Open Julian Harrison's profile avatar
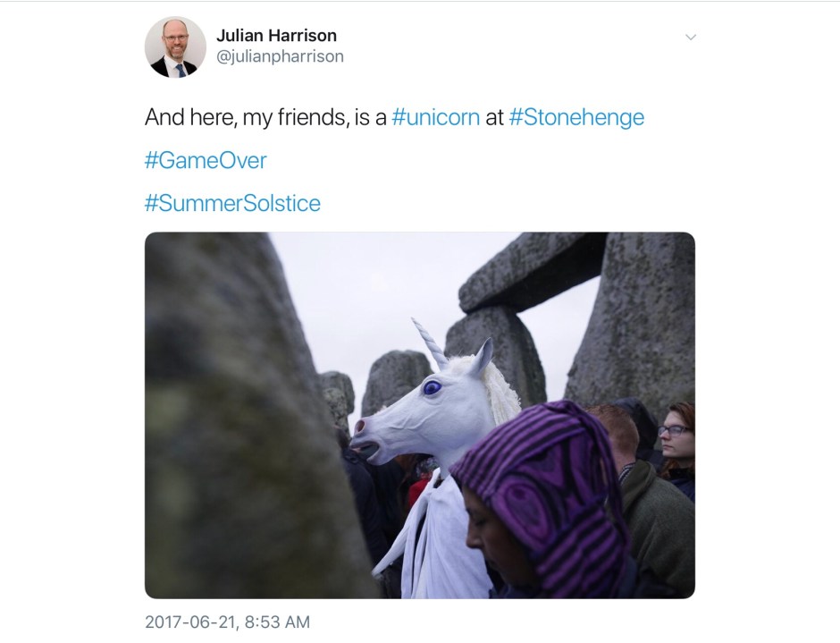 coord(175,47)
